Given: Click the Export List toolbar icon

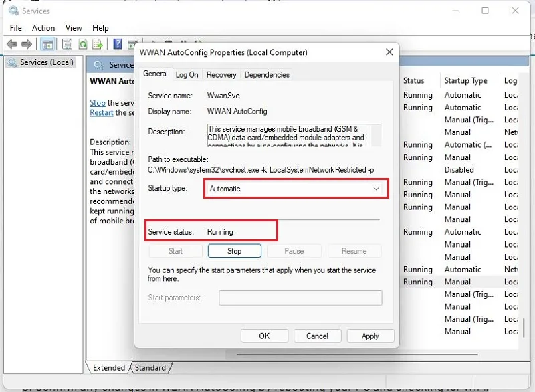Looking at the screenshot, I should pos(98,44).
